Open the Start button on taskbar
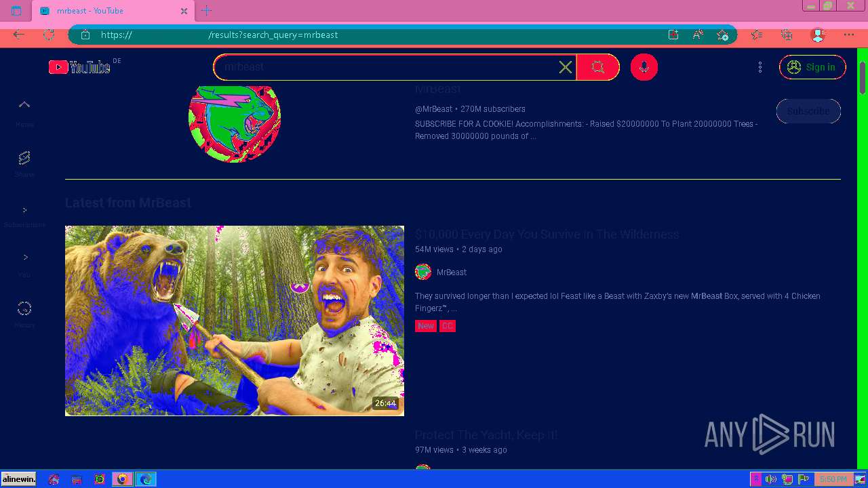Viewport: 868px width, 488px height. click(x=18, y=479)
